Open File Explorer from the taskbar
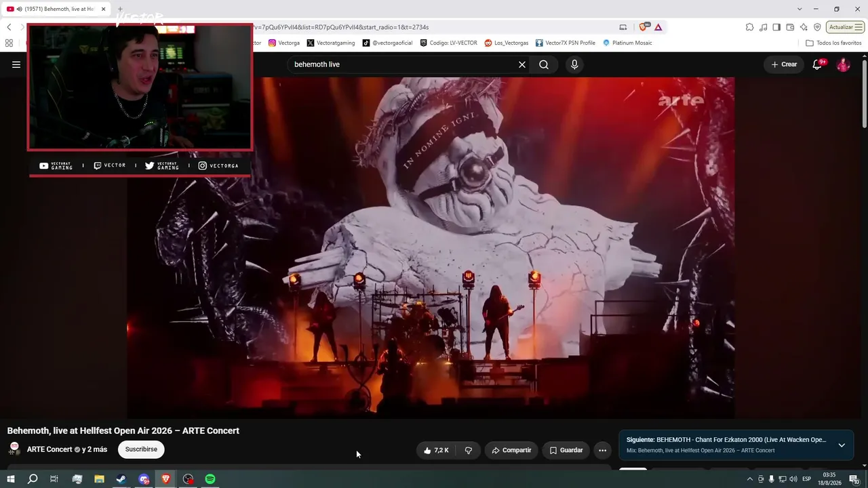The width and height of the screenshot is (868, 488). click(x=99, y=479)
